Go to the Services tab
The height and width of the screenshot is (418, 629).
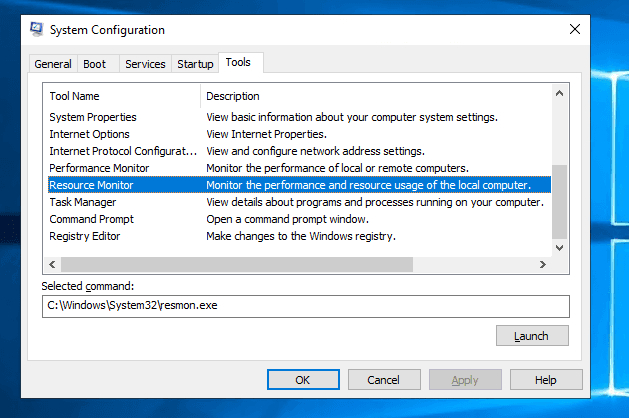[x=145, y=64]
